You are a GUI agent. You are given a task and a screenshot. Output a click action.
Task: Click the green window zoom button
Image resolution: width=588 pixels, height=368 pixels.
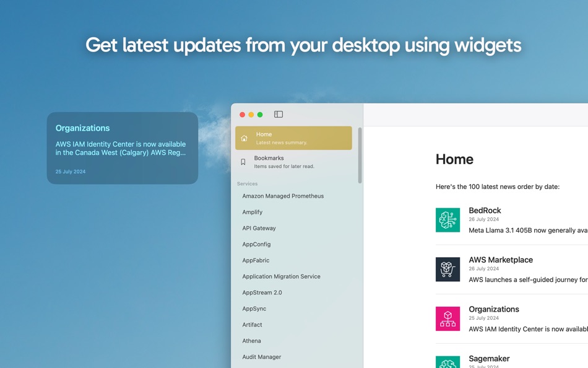[260, 115]
